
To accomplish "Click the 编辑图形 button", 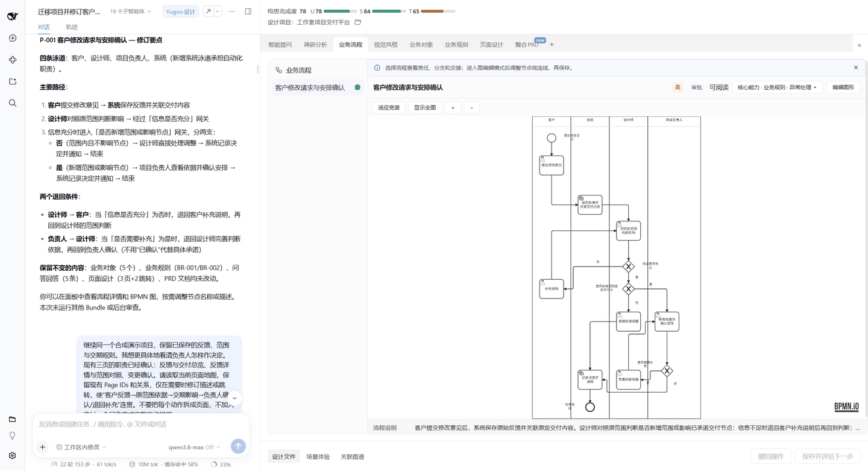I will pyautogui.click(x=843, y=87).
